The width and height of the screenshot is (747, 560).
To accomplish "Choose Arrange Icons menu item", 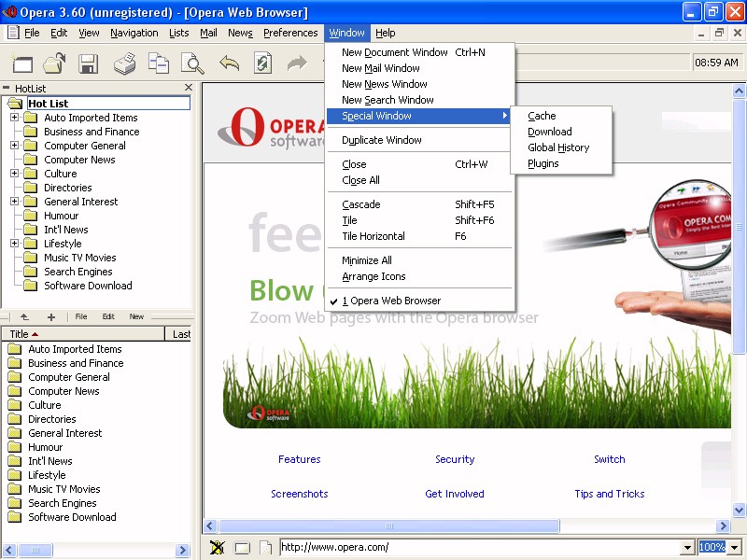I will [419, 276].
